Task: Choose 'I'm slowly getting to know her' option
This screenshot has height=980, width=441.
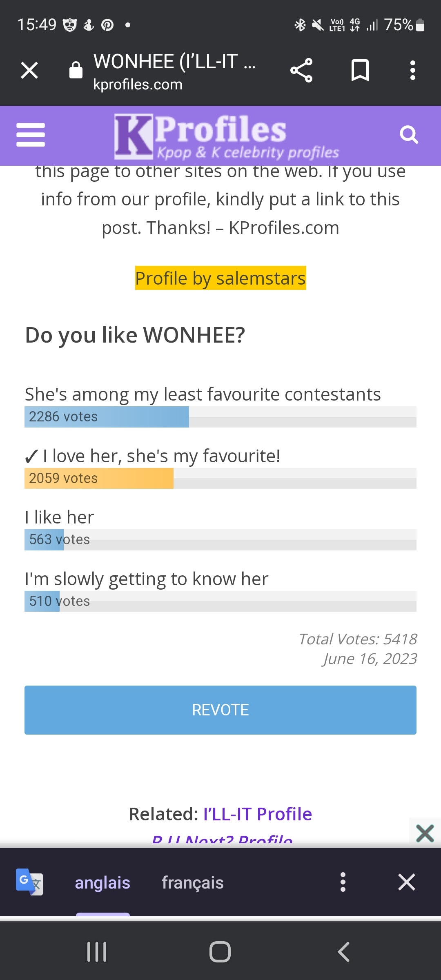Action: [x=146, y=578]
